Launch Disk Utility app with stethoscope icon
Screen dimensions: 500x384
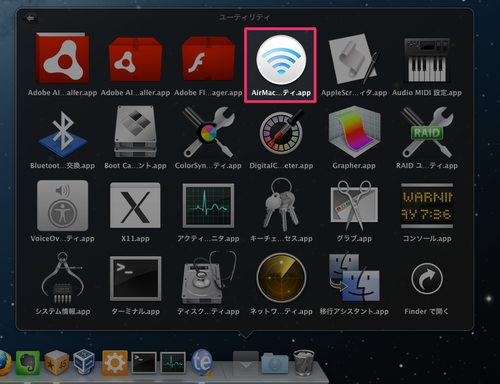coord(208,278)
